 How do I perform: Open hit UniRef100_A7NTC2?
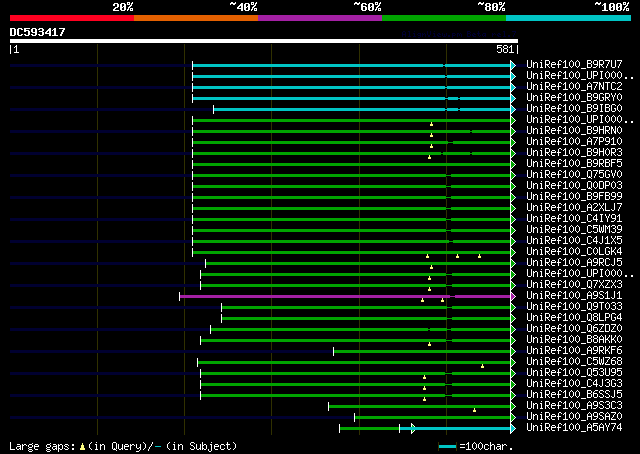point(574,87)
